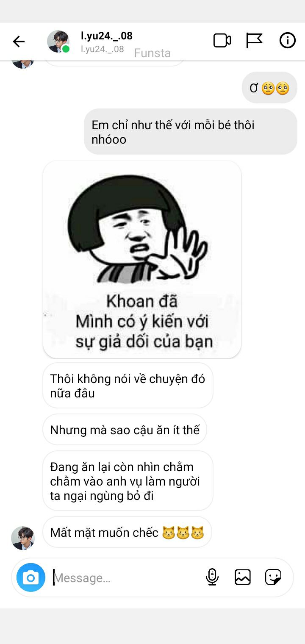Open the l.yu24._.08 username title
305x644 pixels.
107,36
